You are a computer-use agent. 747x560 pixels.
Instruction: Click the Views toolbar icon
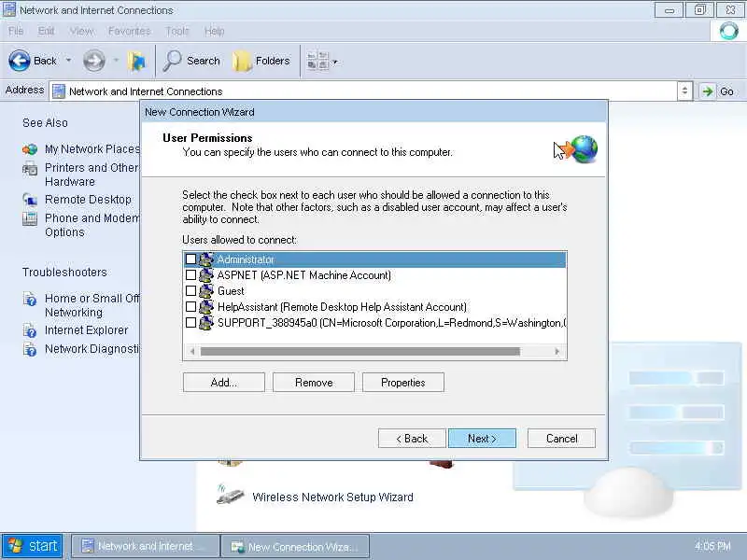(317, 62)
